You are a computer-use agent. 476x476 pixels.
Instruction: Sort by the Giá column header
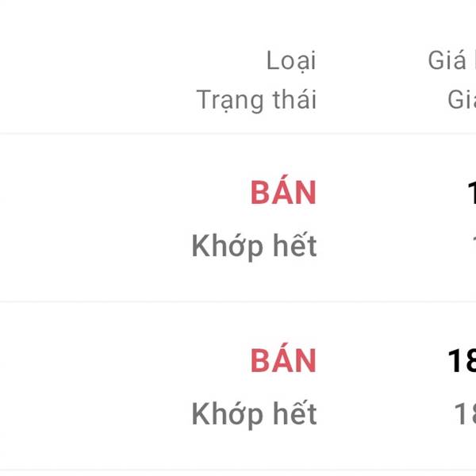(x=452, y=61)
